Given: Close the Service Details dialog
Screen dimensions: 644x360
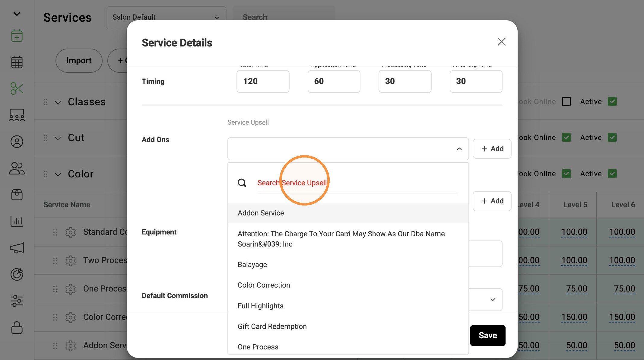Looking at the screenshot, I should point(501,42).
